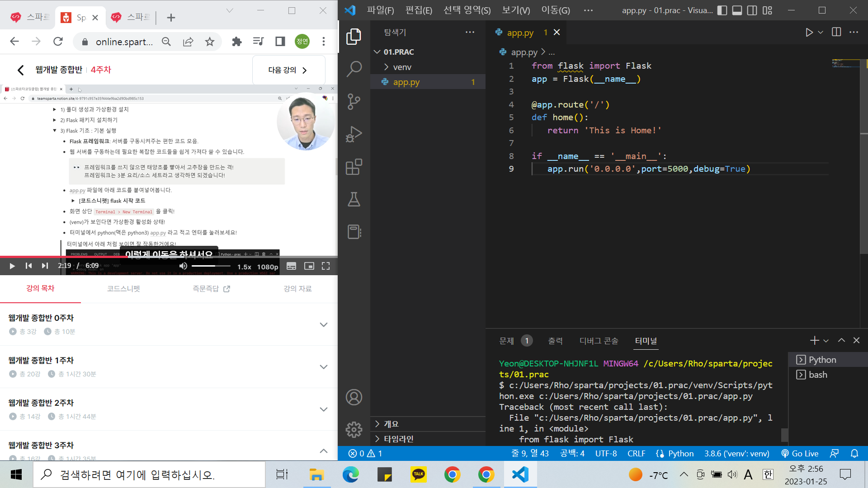The width and height of the screenshot is (868, 488).
Task: Change the 1080p video quality
Action: tap(268, 267)
